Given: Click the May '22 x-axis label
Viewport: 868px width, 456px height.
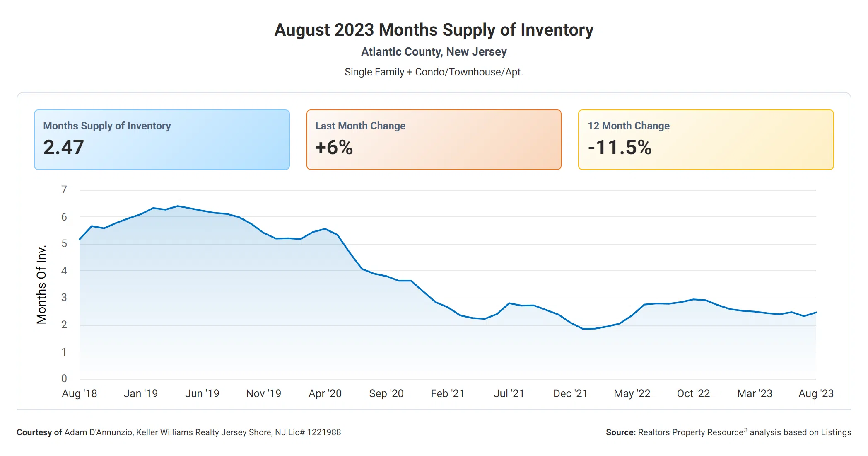Looking at the screenshot, I should point(632,393).
